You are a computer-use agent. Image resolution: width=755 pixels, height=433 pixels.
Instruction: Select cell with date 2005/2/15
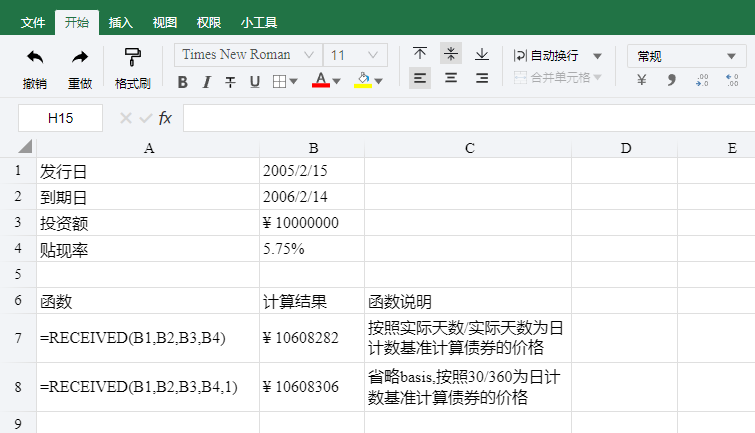pyautogui.click(x=312, y=171)
